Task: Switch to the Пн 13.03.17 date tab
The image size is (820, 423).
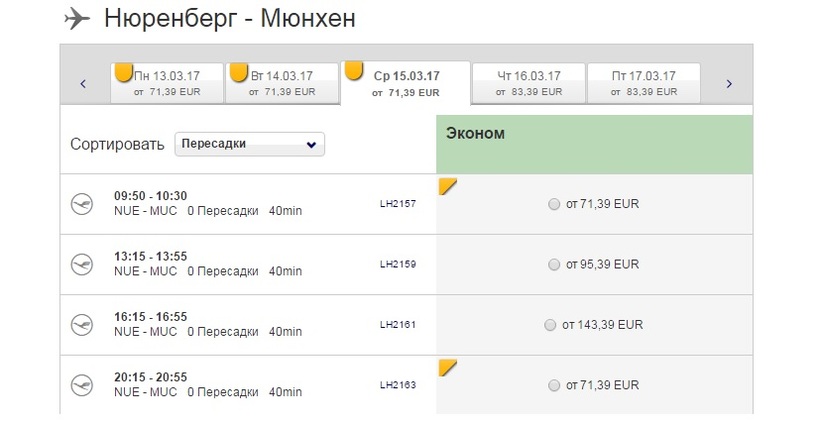Action: coord(167,83)
